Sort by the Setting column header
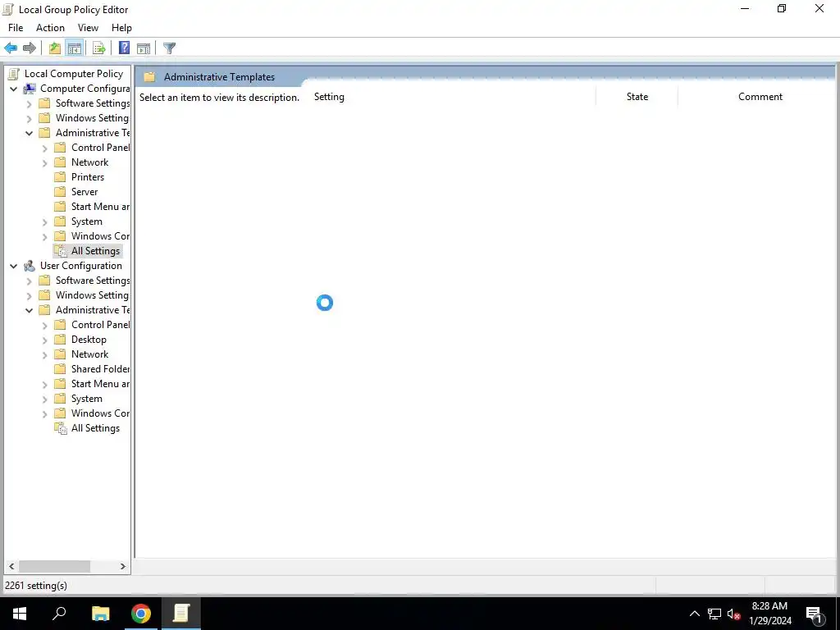The image size is (840, 630). 453,97
